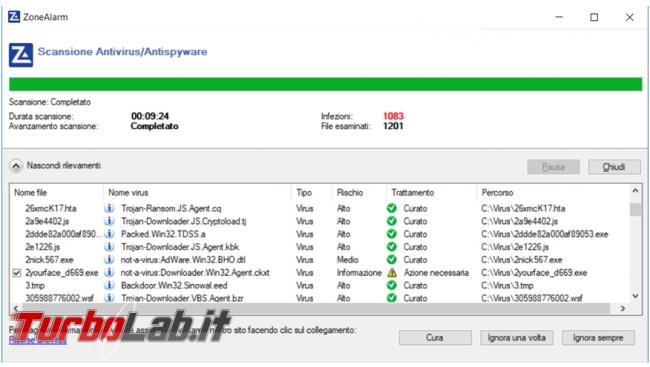Viewport: 650px width, 367px height.
Task: Uncheck the 2yourface_d669.exe checkbox
Action: click(x=17, y=273)
